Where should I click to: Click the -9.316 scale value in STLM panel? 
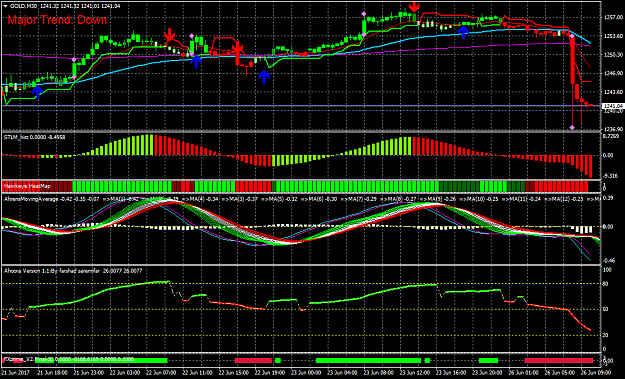611,176
